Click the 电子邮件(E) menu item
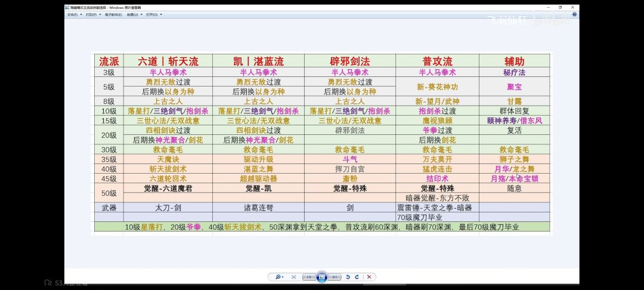Viewport: 644px width, 290px height. click(113, 14)
